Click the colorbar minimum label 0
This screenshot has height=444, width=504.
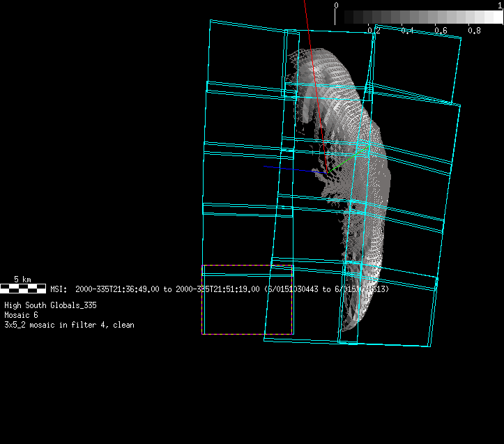click(337, 5)
